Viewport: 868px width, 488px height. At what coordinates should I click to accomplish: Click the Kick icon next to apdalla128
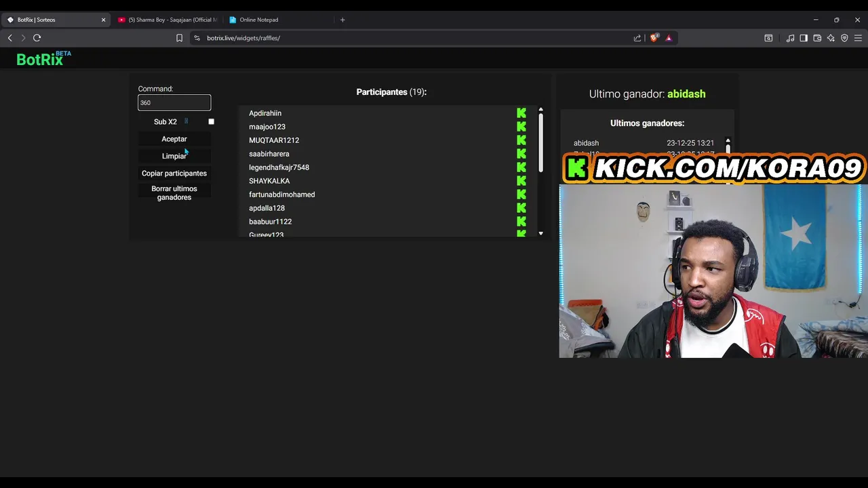(521, 208)
